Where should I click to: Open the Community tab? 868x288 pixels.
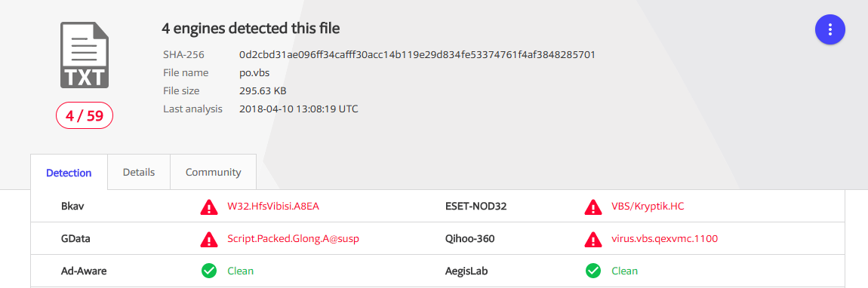pyautogui.click(x=213, y=172)
